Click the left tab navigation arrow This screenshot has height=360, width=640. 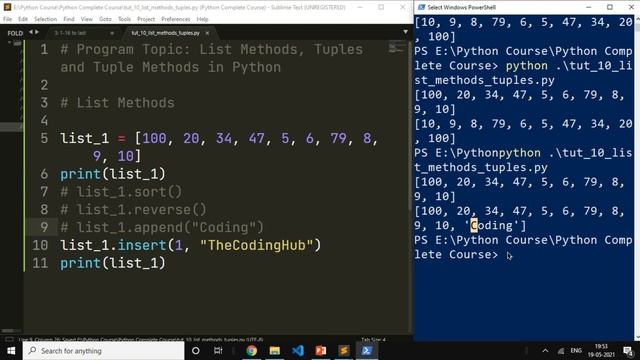click(x=31, y=32)
